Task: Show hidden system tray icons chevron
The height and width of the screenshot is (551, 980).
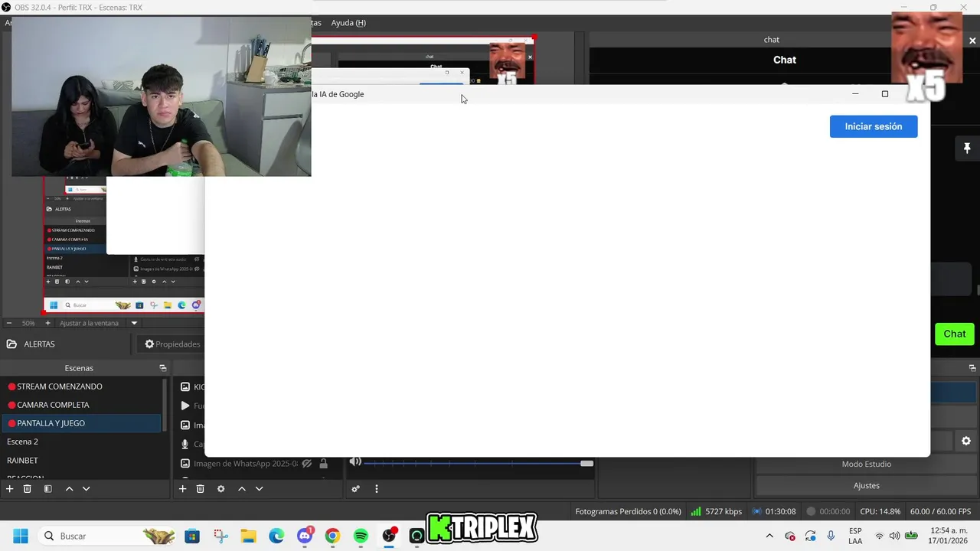Action: 769,536
